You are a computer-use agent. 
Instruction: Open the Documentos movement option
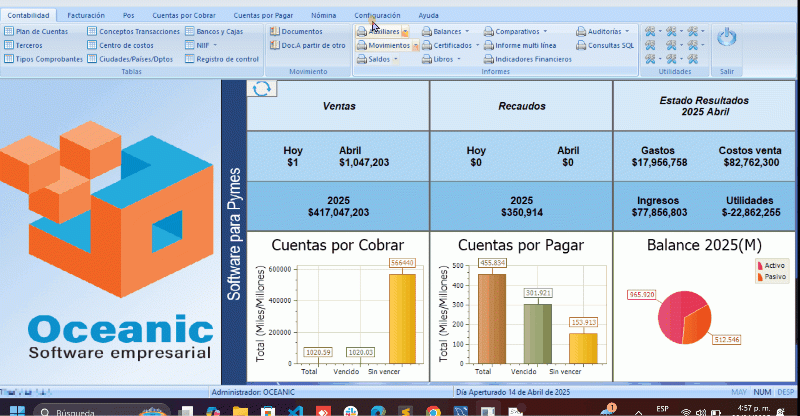click(x=295, y=32)
